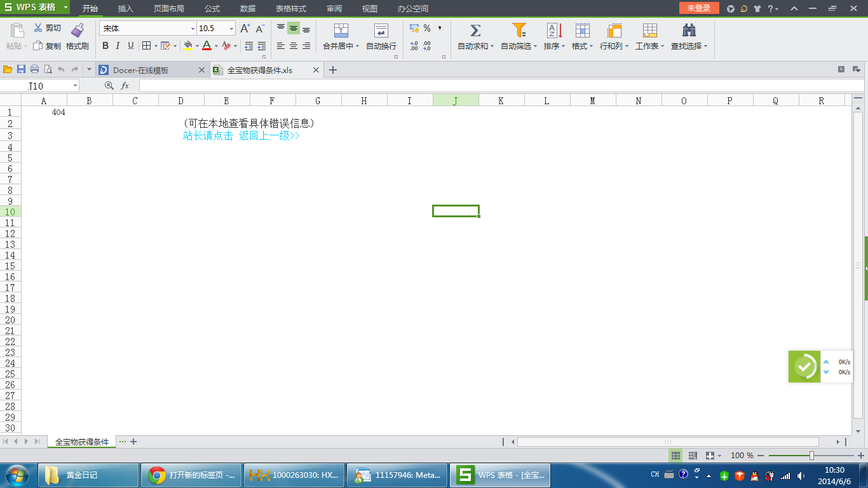
Task: Click the orange 未登录 login button
Action: click(698, 8)
